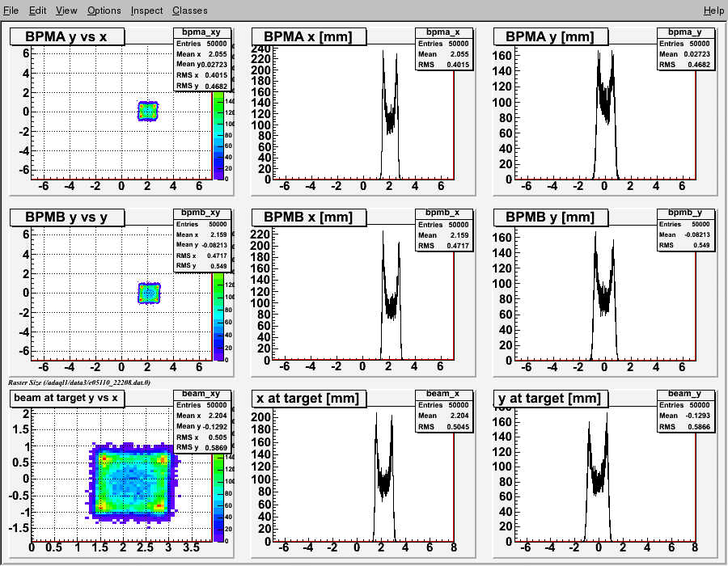Open the View menu

point(66,11)
